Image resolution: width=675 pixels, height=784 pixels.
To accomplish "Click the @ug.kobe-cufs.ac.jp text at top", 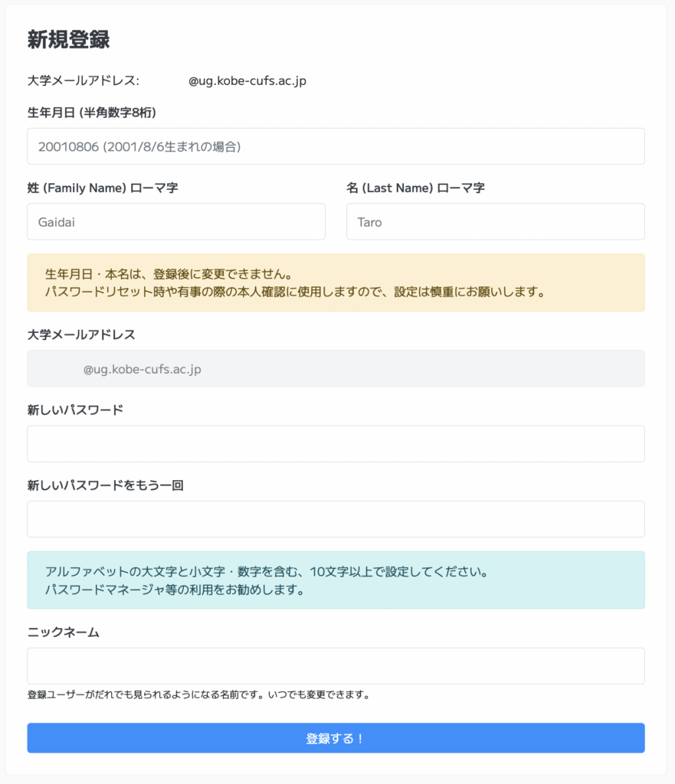I will pos(247,81).
